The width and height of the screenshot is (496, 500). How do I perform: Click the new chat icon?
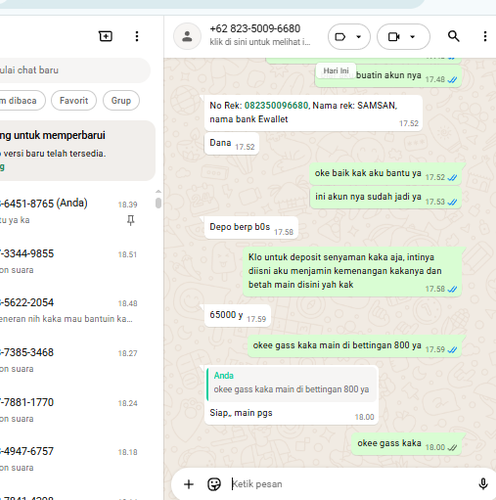point(105,36)
